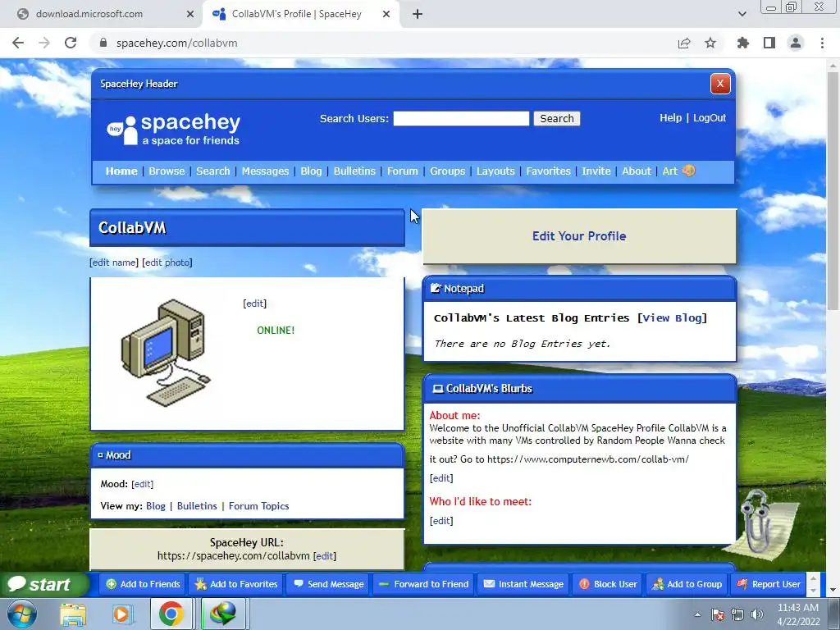Open the side panel icon

click(x=769, y=43)
